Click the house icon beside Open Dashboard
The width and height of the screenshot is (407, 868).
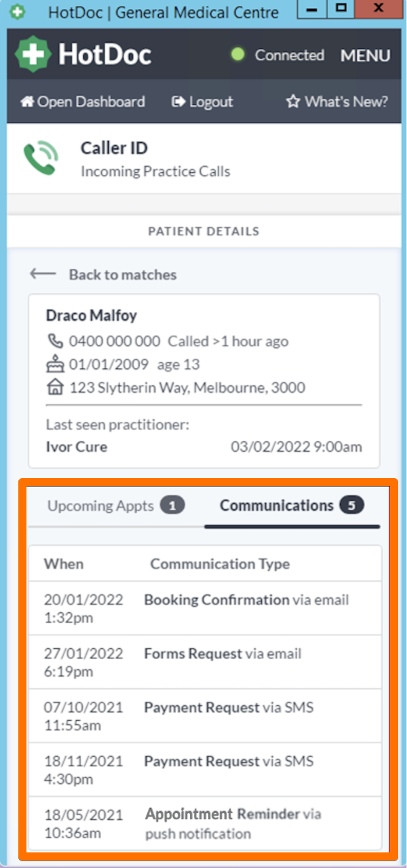coord(27,102)
